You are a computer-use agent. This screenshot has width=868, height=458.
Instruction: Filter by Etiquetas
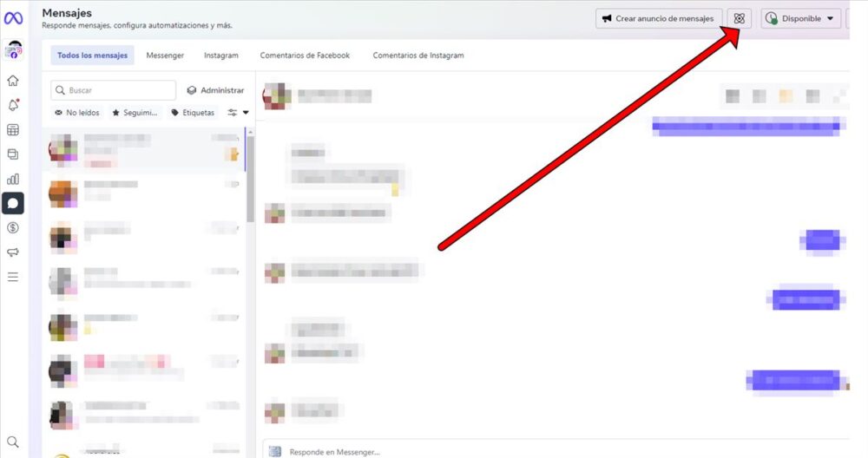193,112
